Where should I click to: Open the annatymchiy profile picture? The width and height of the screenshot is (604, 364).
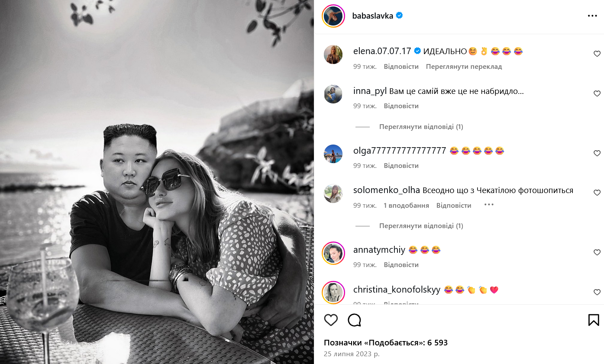(x=333, y=253)
